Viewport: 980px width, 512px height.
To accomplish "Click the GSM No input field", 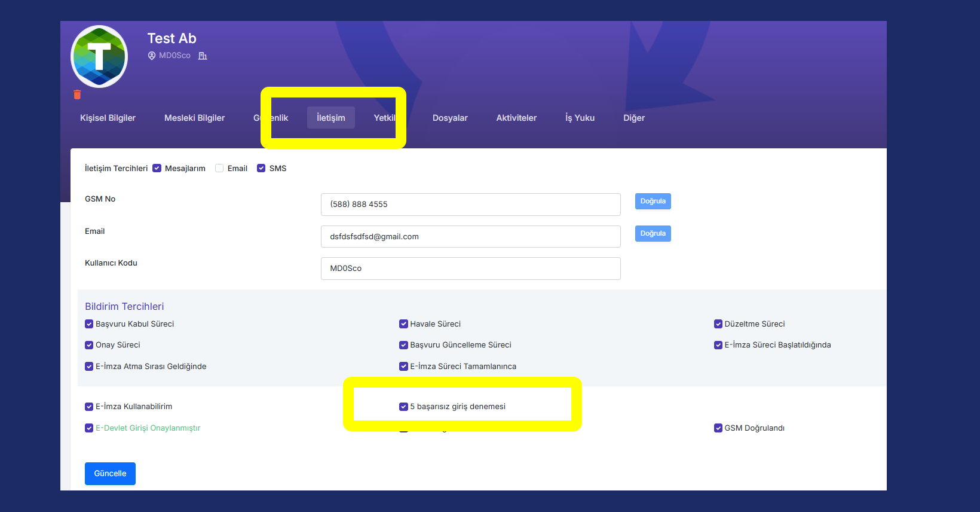I will 470,205.
